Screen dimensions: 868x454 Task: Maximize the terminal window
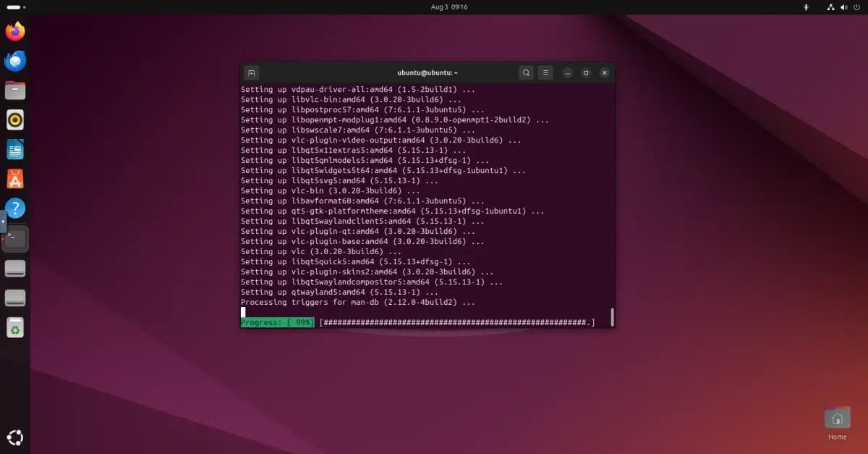586,72
